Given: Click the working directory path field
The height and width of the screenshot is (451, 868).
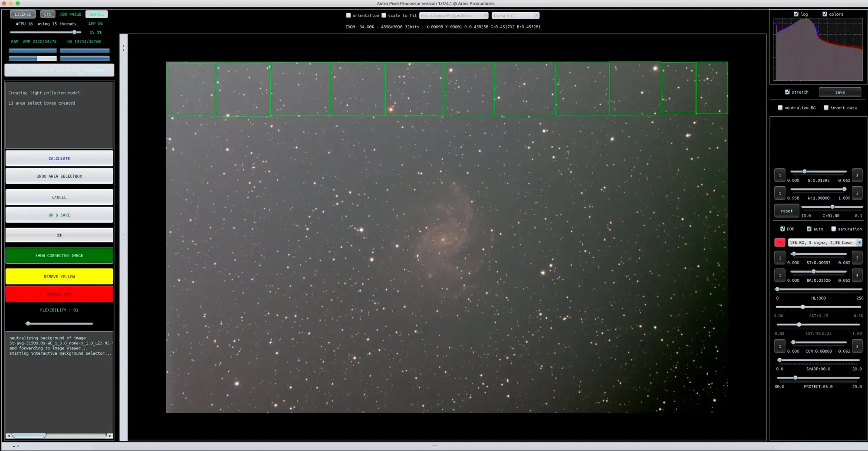Looking at the screenshot, I should click(59, 70).
